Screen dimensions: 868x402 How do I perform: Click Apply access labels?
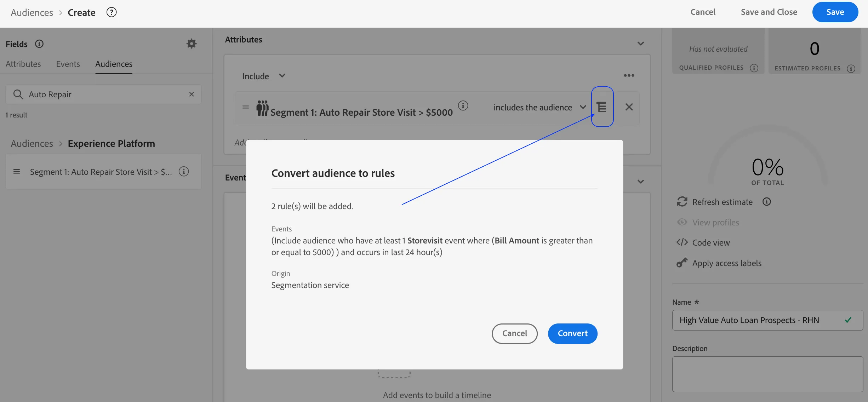(719, 263)
